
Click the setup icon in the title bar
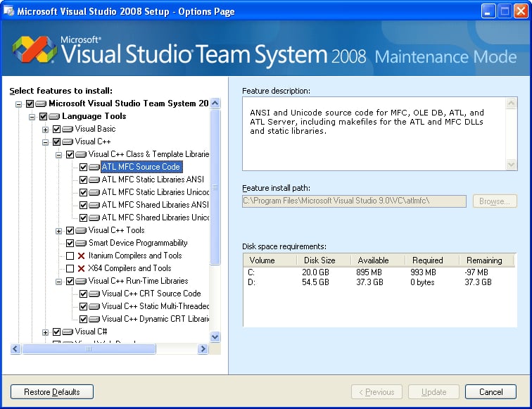9,11
